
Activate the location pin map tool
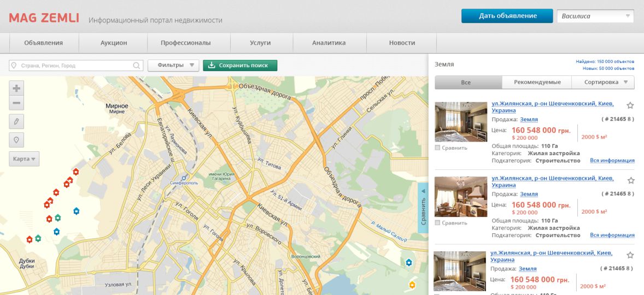coord(16,140)
